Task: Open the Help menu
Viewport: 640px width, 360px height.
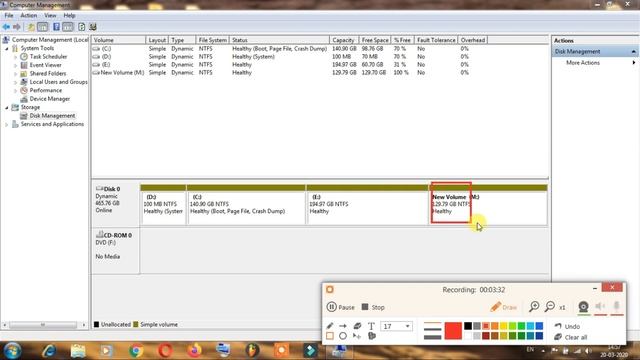Action: click(x=69, y=16)
